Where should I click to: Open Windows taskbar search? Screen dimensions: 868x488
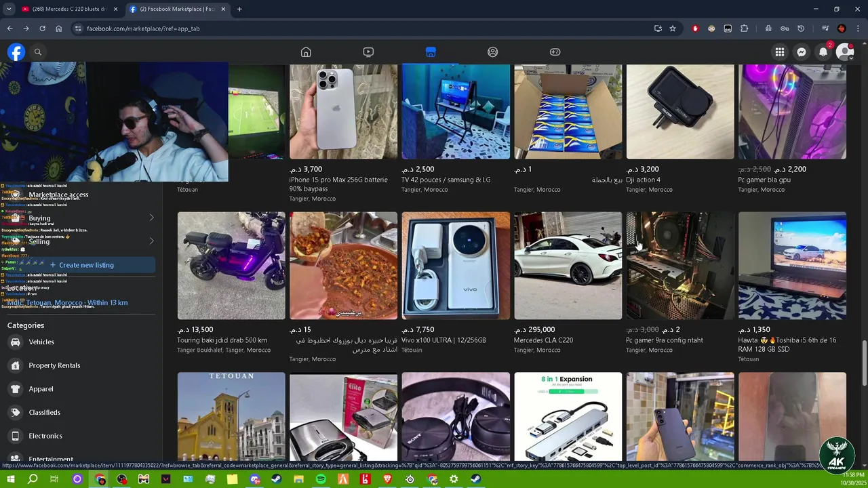(x=33, y=479)
